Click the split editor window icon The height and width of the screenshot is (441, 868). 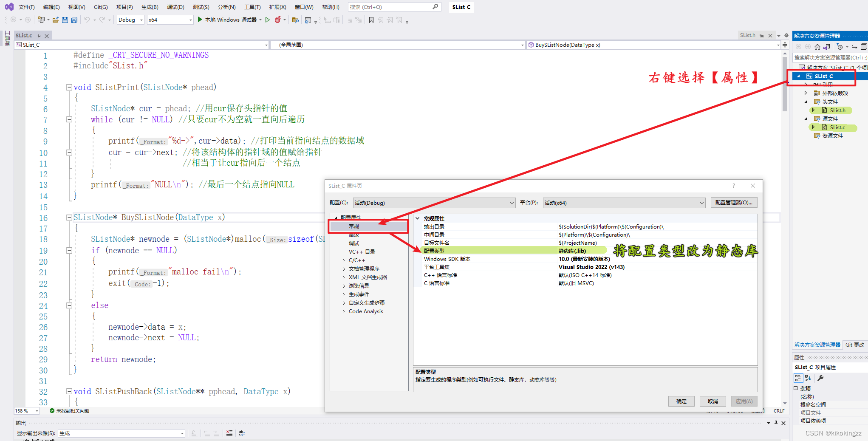click(785, 45)
